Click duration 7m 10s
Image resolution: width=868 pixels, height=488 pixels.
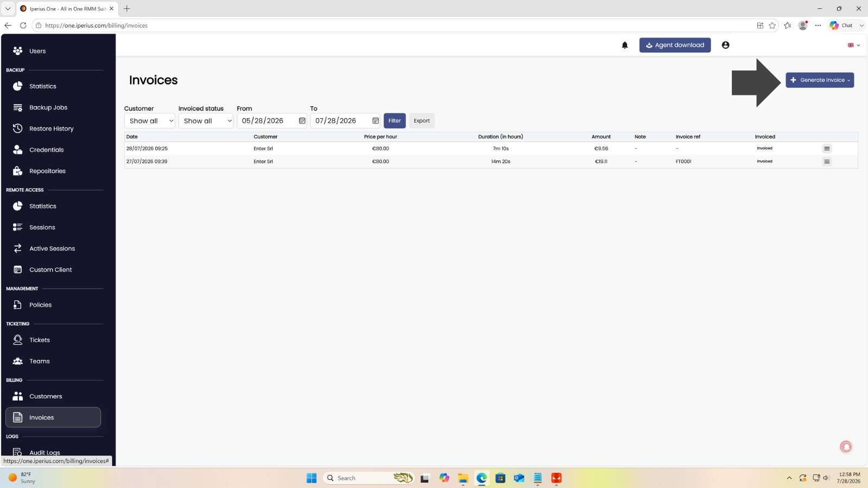(501, 149)
